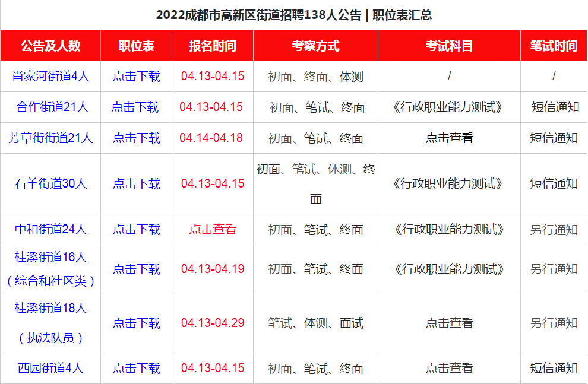Click 初面、笔试、终面 cell for 中和街道
Viewport: 588px width, 384px height.
316,230
